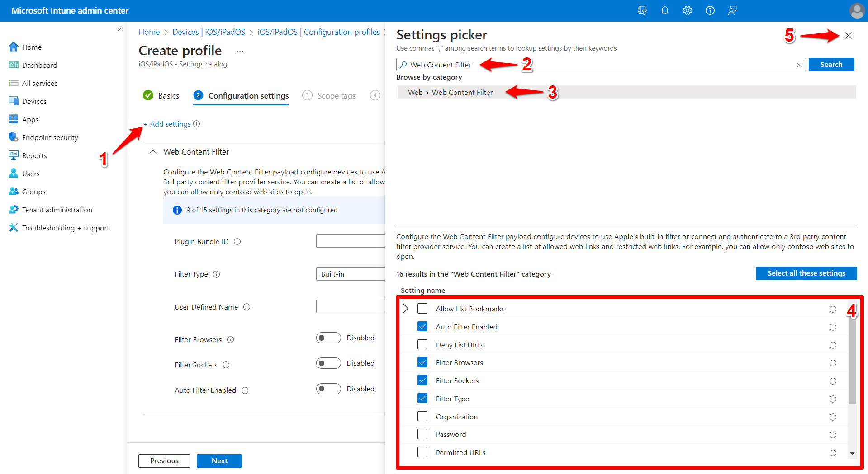Click the Search button
This screenshot has height=474, width=868.
click(x=831, y=65)
